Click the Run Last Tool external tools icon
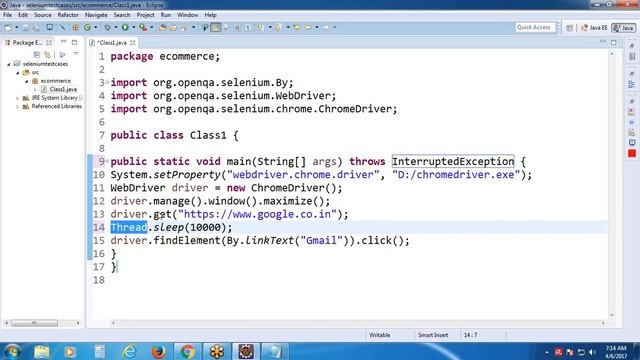The height and width of the screenshot is (360, 640). [143, 27]
